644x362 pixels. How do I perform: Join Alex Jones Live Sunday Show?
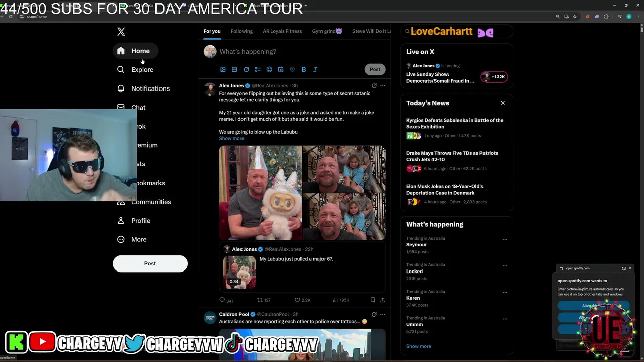(x=440, y=77)
